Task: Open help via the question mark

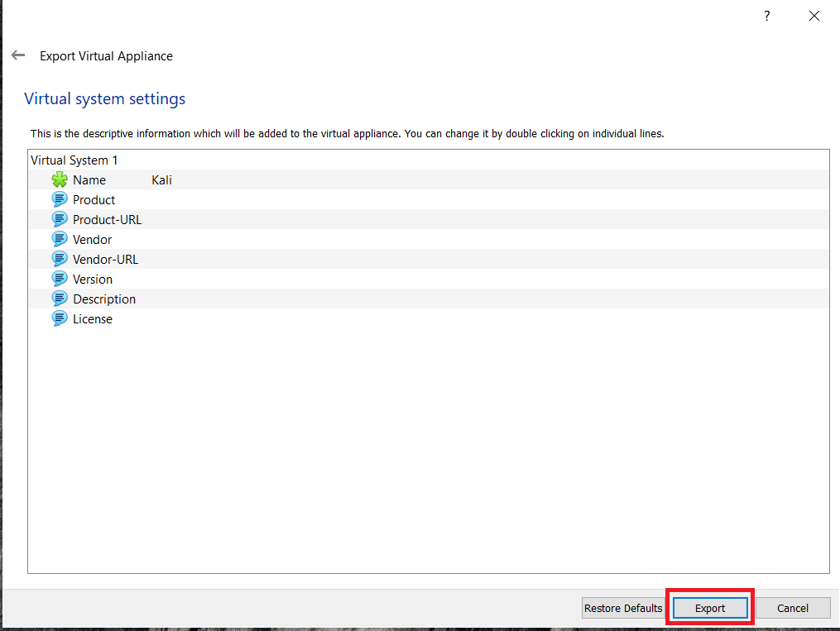Action: (x=766, y=16)
